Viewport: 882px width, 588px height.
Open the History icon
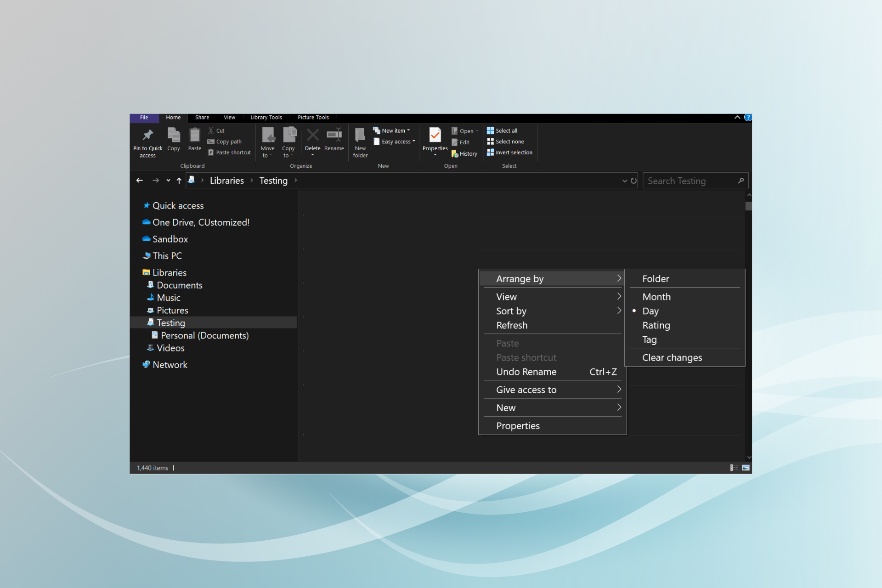coord(464,153)
